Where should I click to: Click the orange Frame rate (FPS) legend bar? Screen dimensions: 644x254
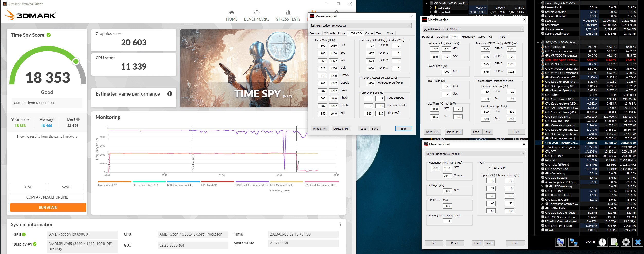(115, 182)
